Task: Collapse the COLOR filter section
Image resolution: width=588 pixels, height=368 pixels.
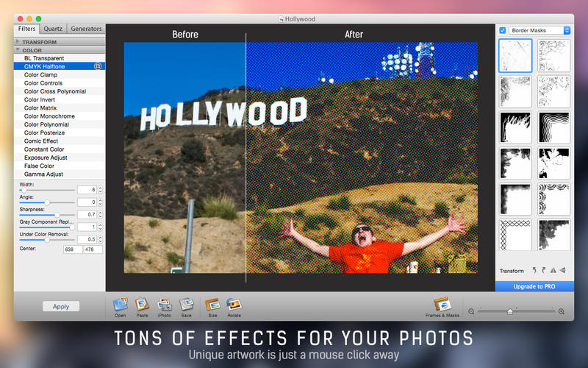Action: (x=17, y=50)
